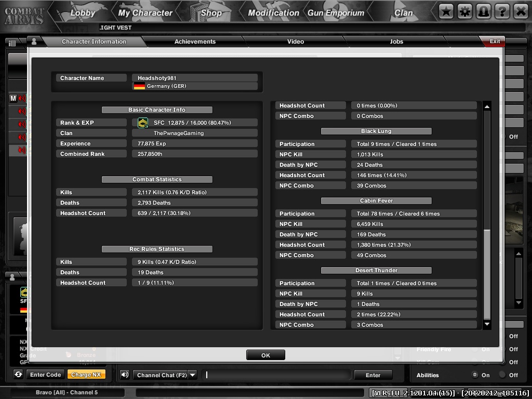This screenshot has height=399, width=532.
Task: Click the chat message input field
Action: 276,375
